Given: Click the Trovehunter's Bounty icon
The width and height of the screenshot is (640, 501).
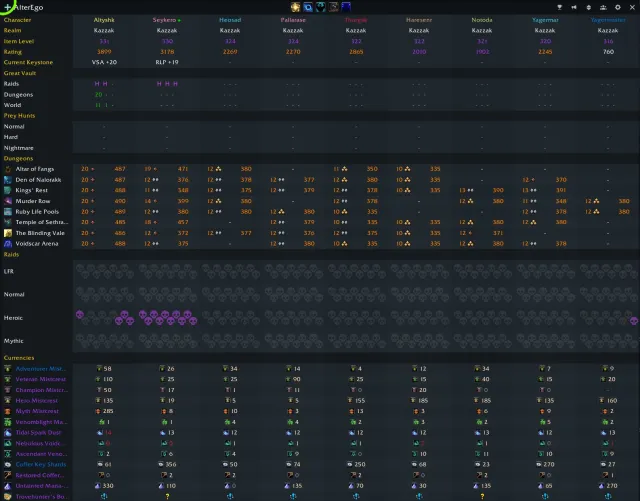Looking at the screenshot, I should (x=8, y=497).
